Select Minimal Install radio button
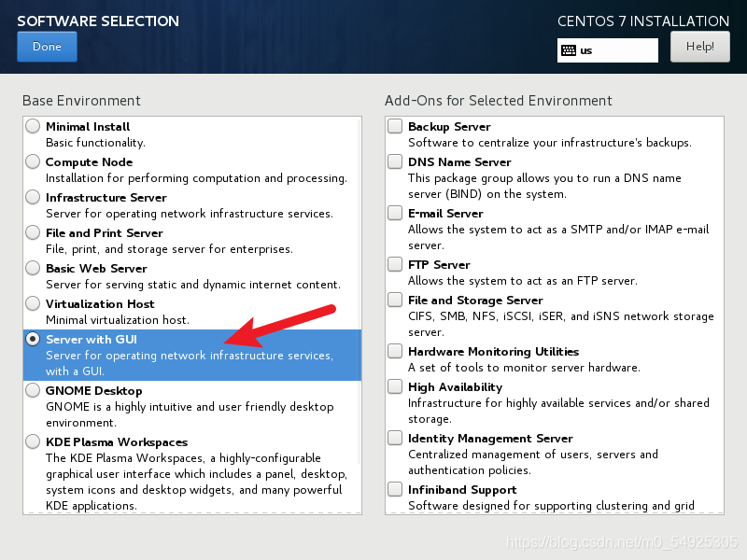 click(x=33, y=126)
